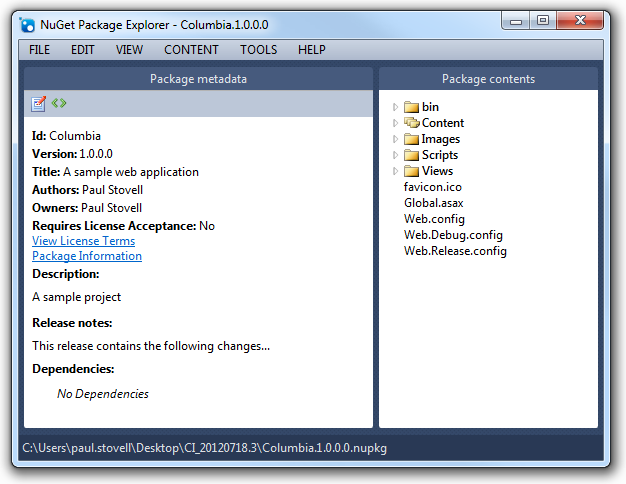Click the Package metadata header
626x484 pixels.
click(x=198, y=79)
